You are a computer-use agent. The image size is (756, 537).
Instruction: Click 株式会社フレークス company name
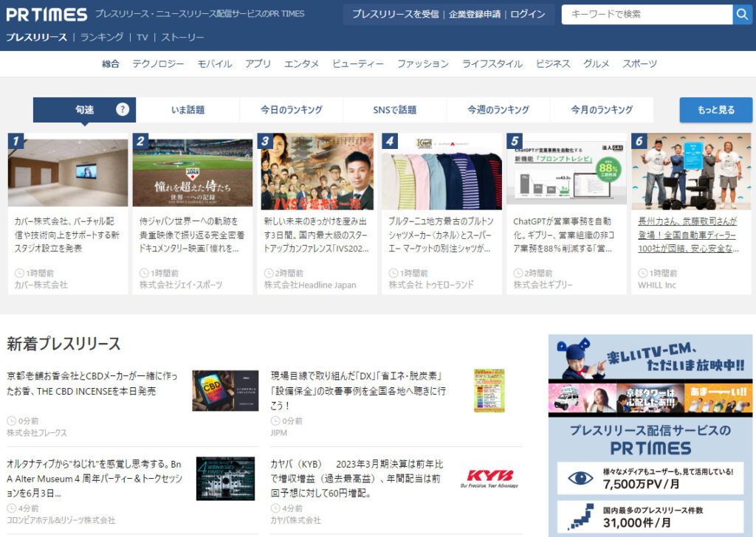coord(37,433)
